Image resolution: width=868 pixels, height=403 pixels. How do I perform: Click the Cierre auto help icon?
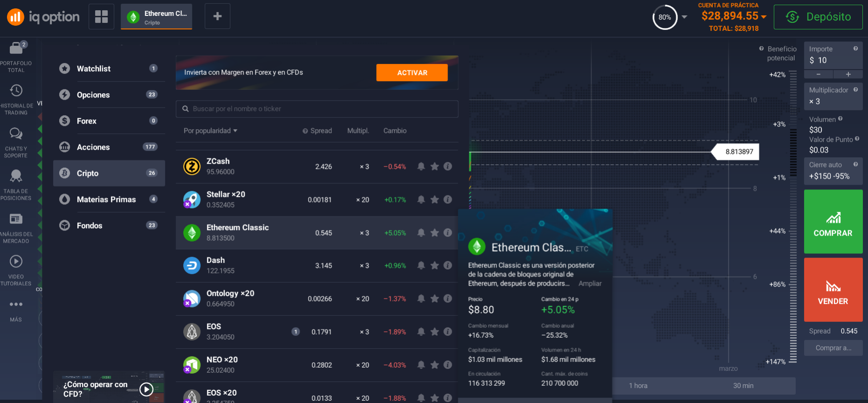(x=855, y=164)
